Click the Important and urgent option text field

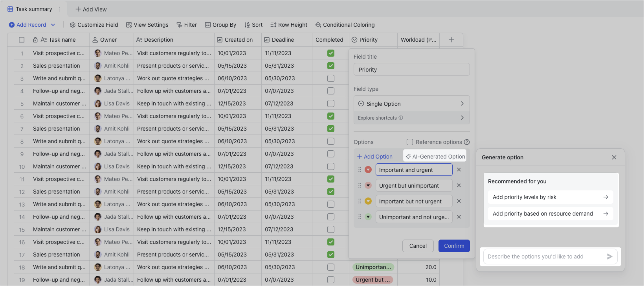[x=414, y=170]
